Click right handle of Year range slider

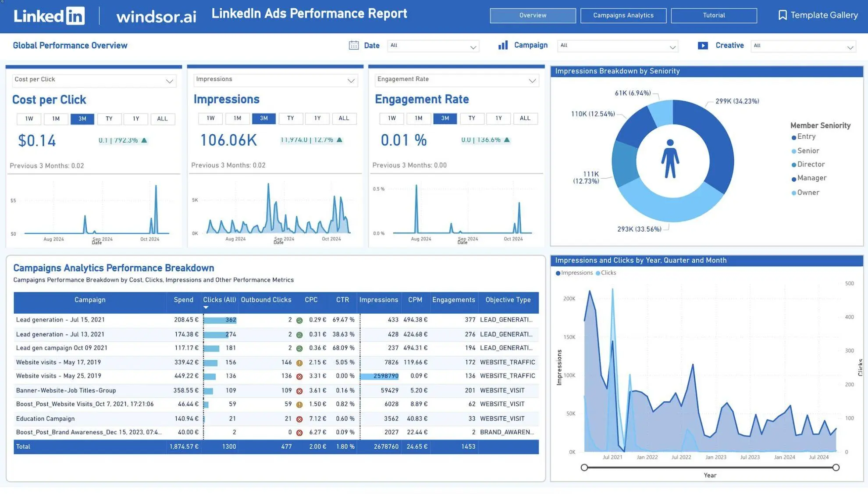coord(836,468)
